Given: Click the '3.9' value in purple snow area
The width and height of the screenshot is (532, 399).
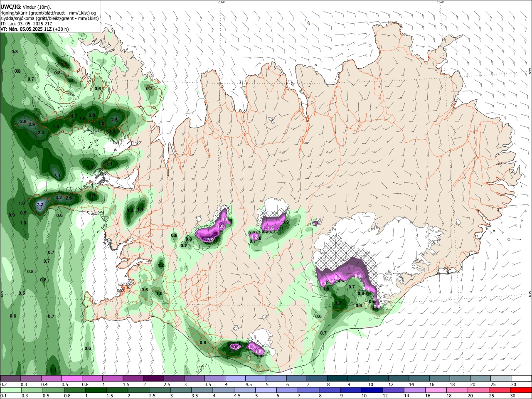Looking at the screenshot, I should point(210,240).
